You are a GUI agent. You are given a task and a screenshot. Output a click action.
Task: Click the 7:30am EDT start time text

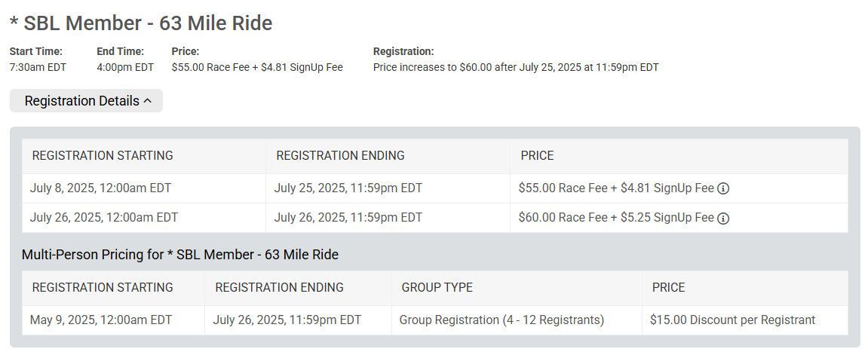38,68
